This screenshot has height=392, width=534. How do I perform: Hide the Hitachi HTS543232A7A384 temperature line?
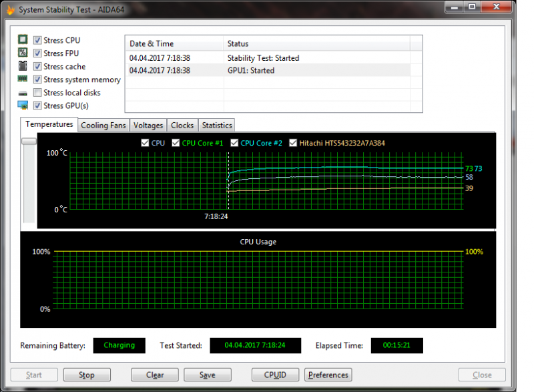[293, 143]
